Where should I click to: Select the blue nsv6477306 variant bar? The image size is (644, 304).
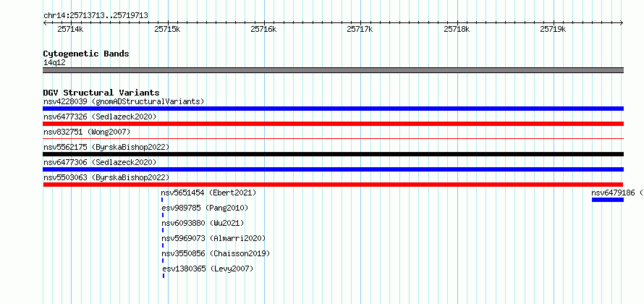[x=333, y=169]
